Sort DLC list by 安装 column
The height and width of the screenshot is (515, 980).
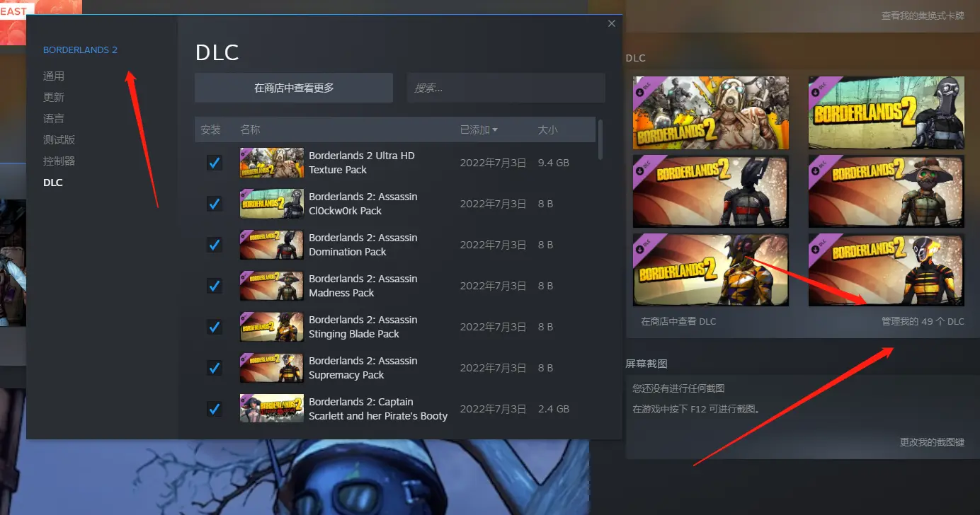point(210,130)
